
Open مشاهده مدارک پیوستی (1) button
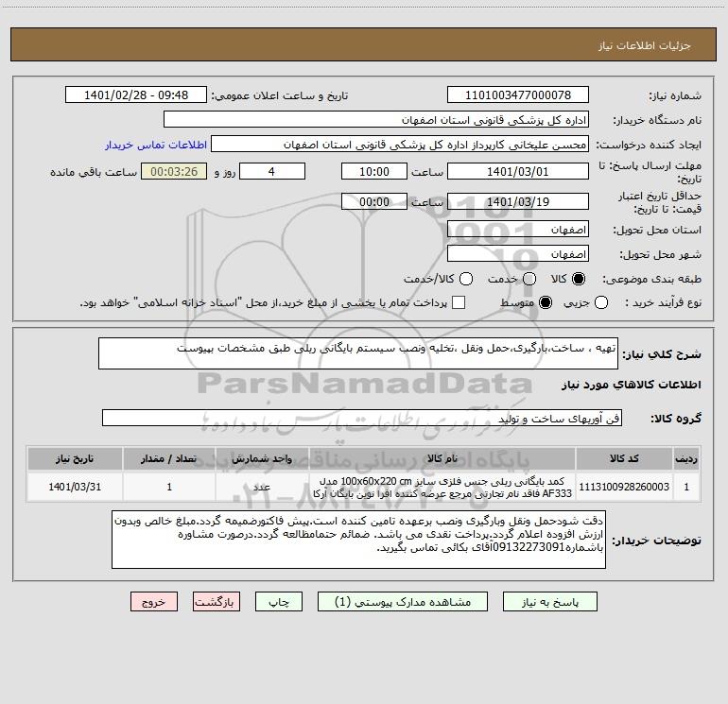click(403, 602)
